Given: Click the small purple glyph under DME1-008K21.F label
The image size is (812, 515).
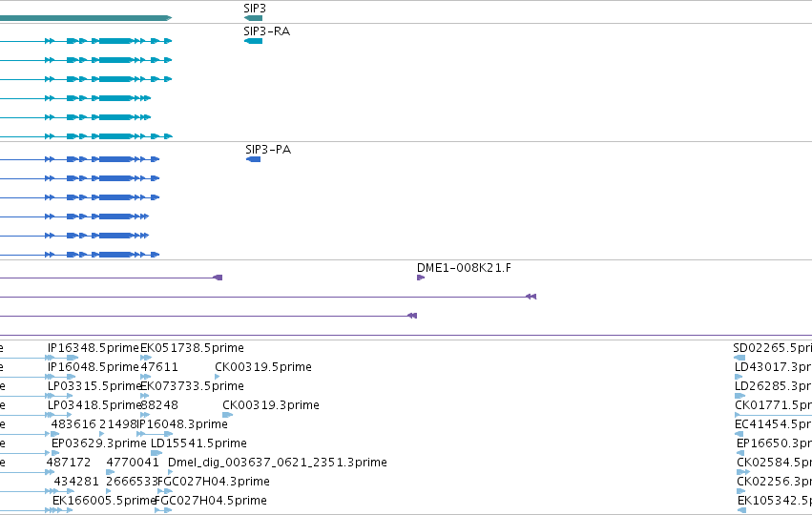Looking at the screenshot, I should [421, 278].
